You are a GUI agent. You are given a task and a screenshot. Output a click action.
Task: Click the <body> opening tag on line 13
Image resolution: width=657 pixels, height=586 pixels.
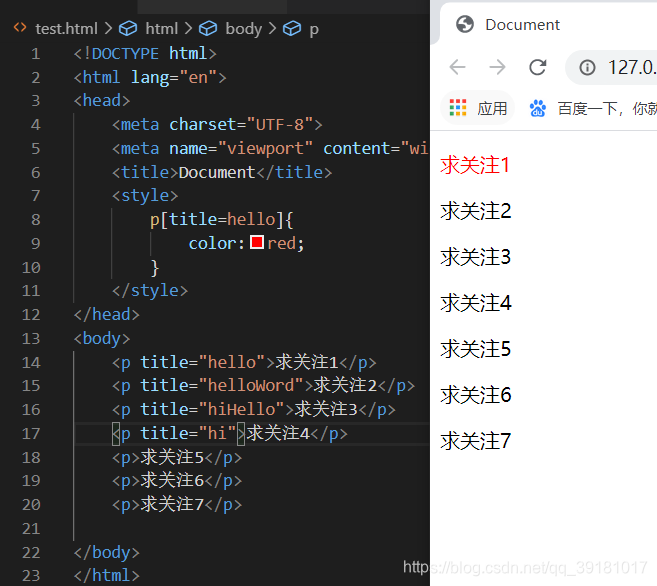(102, 338)
